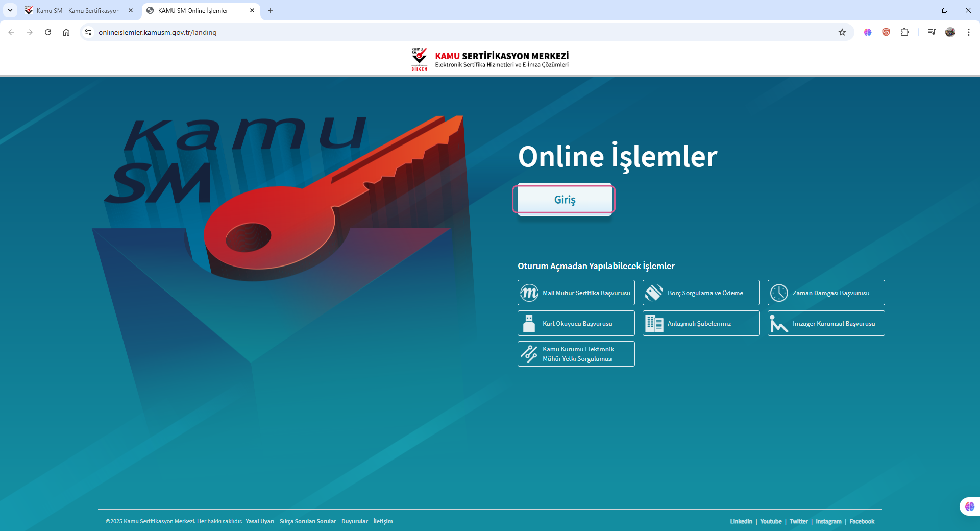
Task: Open Chrome's three-dot menu
Action: tap(969, 32)
